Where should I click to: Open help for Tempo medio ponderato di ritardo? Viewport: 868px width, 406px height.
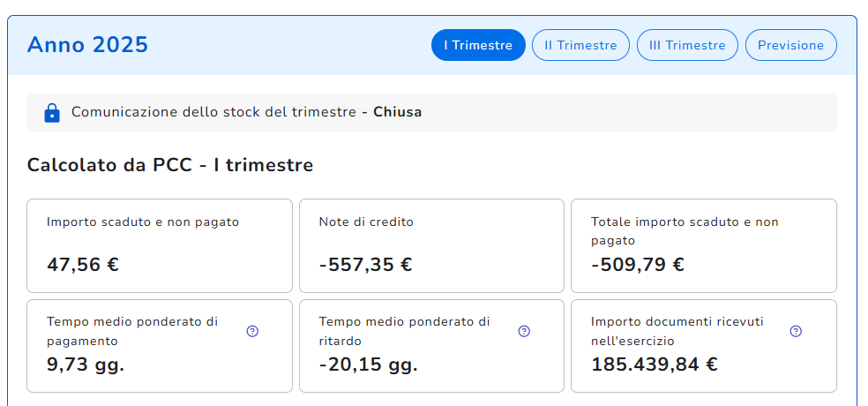pos(524,331)
